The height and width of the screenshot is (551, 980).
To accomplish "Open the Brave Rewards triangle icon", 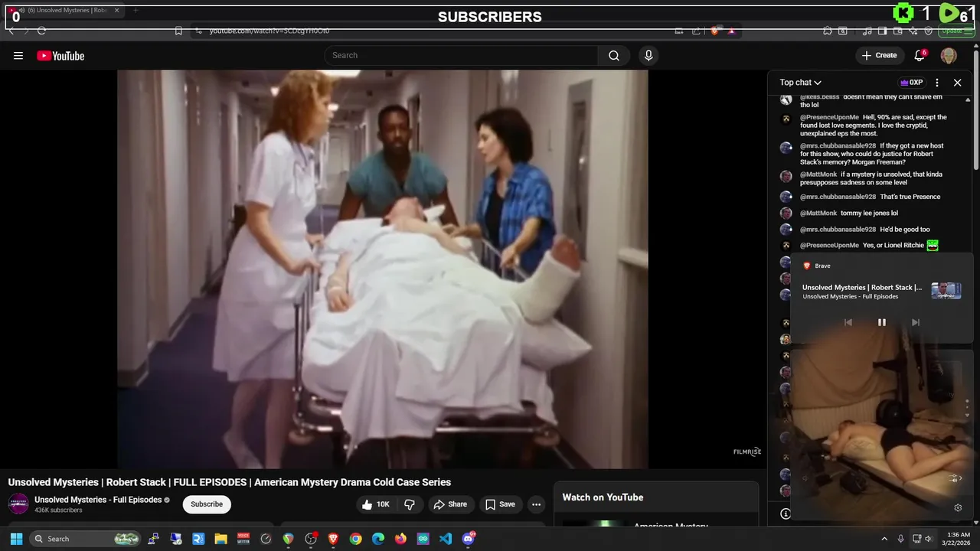I will 732,31.
